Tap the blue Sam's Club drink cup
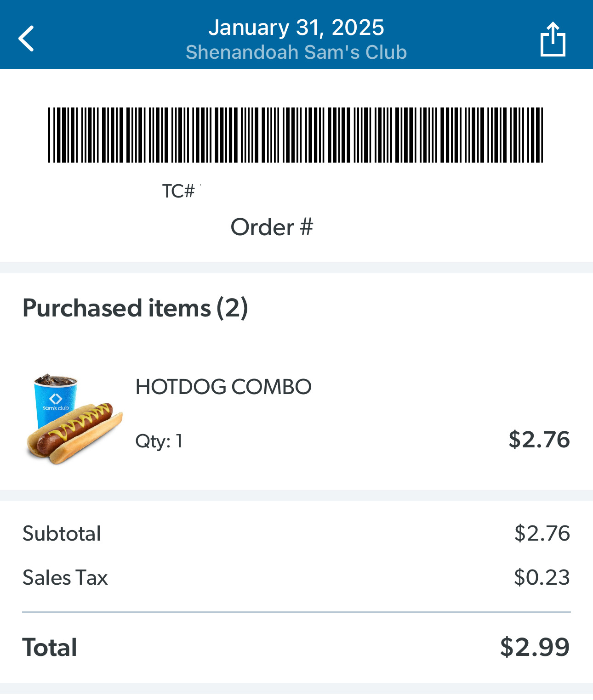The image size is (593, 700). click(x=55, y=395)
